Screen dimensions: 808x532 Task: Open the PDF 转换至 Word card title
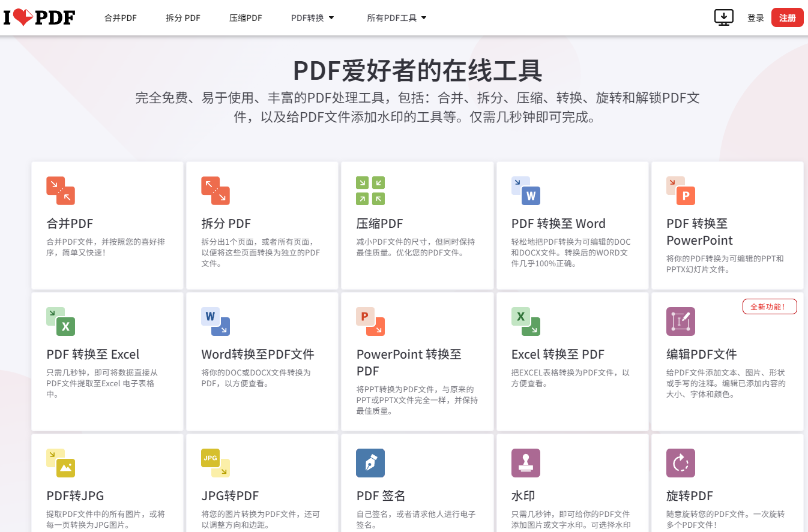tap(558, 224)
